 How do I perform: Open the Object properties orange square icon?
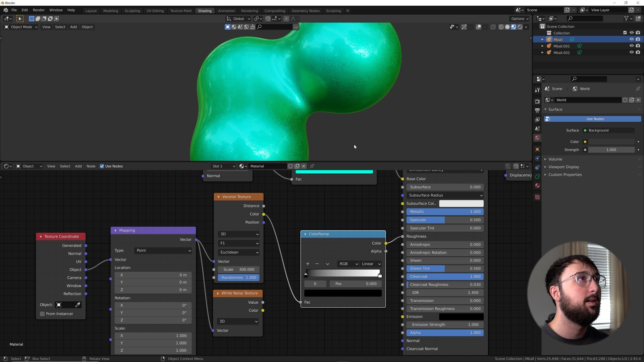537,149
